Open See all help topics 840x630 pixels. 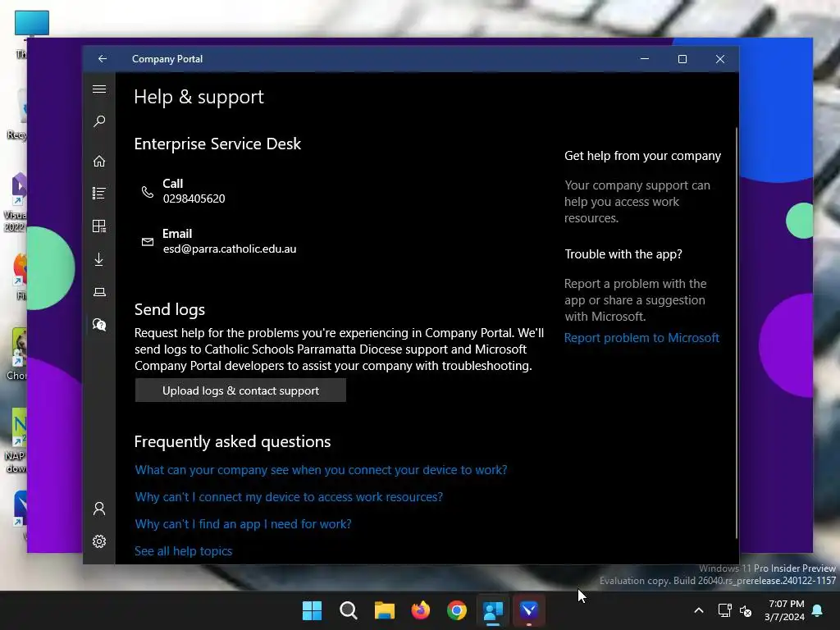pos(183,551)
